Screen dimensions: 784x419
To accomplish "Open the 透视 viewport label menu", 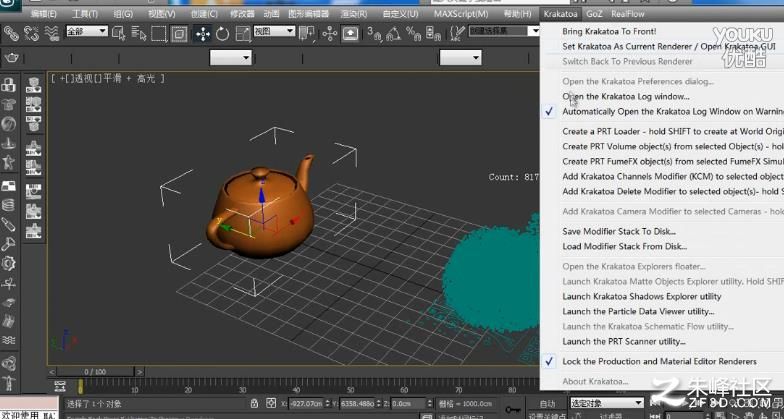I will tap(84, 78).
